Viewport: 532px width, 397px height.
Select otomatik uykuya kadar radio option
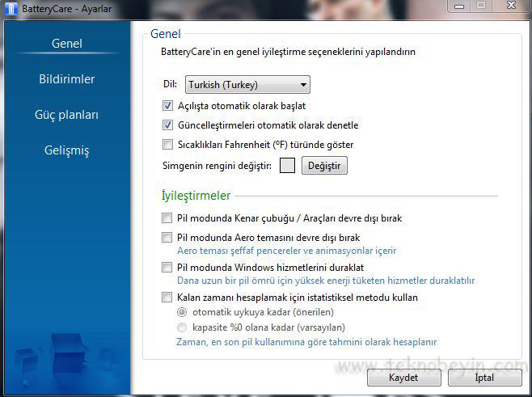pyautogui.click(x=182, y=312)
